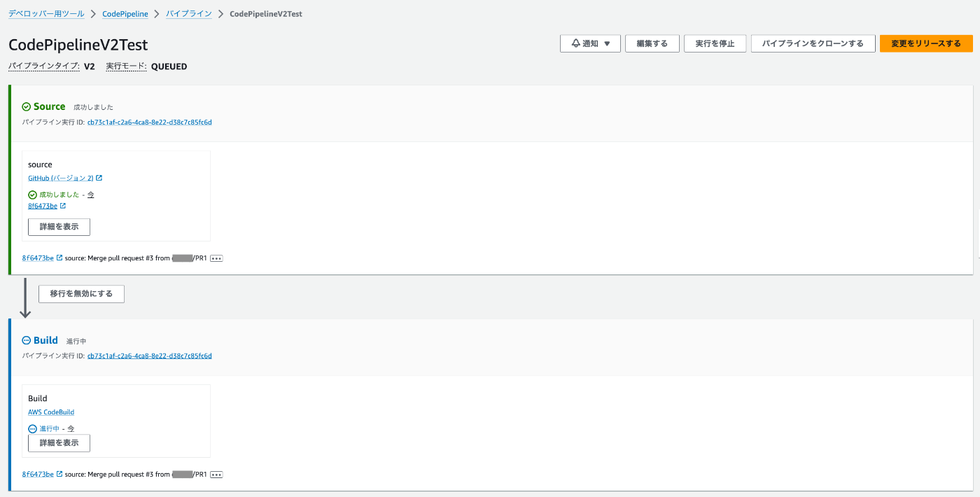This screenshot has width=980, height=497.
Task: Click the Build stage in-progress icon
Action: click(27, 341)
